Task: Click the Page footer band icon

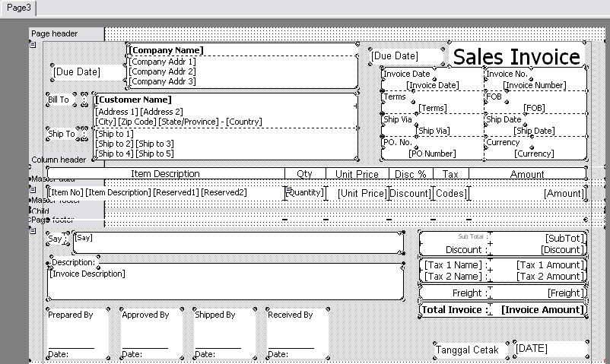Action: [33, 230]
